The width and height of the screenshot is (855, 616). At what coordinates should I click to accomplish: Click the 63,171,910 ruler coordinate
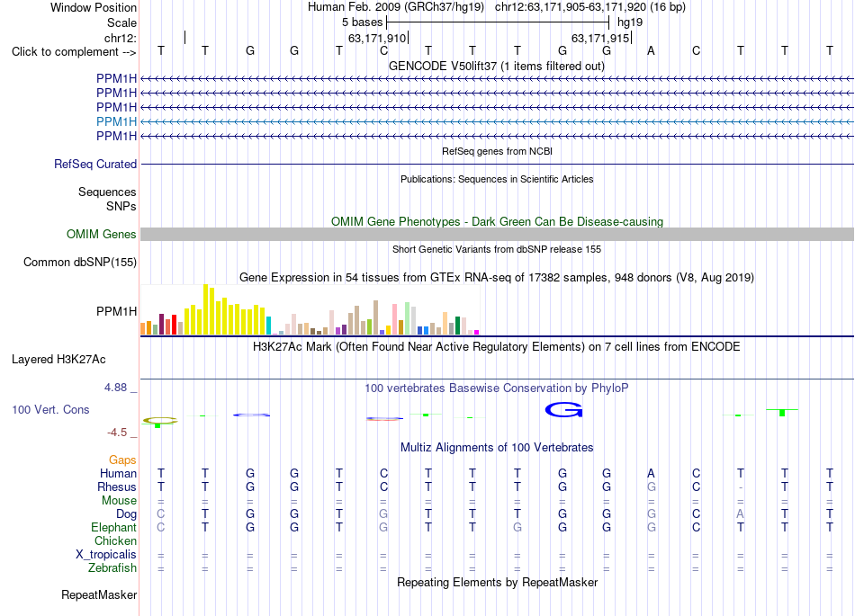pyautogui.click(x=377, y=38)
